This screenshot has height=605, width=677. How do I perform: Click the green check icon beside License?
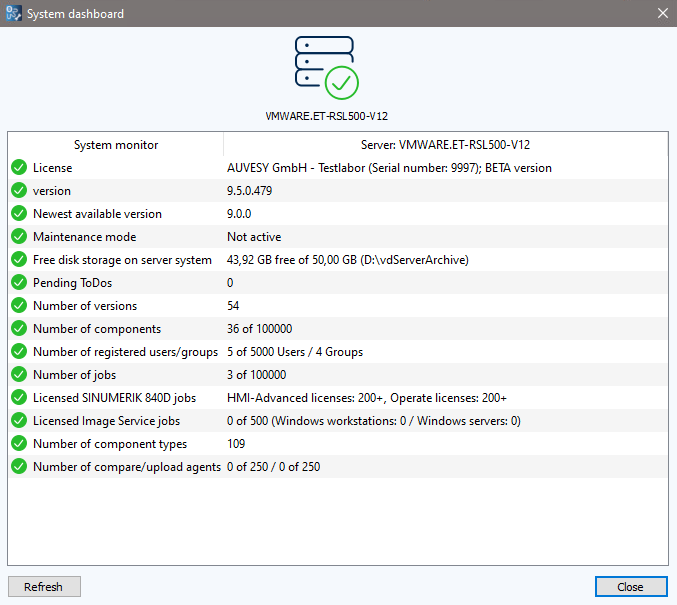(x=19, y=168)
